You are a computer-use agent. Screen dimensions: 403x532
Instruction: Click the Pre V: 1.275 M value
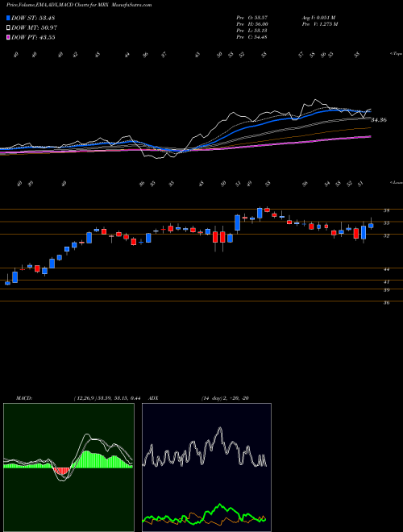point(319,23)
